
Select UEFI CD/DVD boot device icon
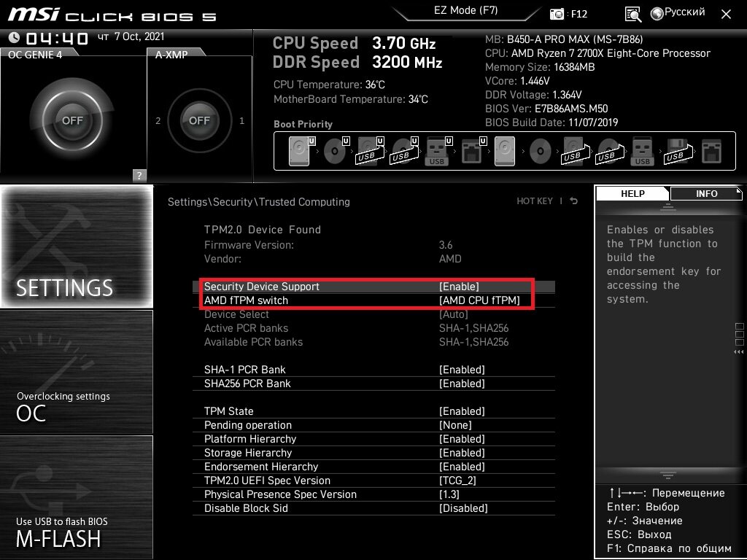[x=336, y=151]
